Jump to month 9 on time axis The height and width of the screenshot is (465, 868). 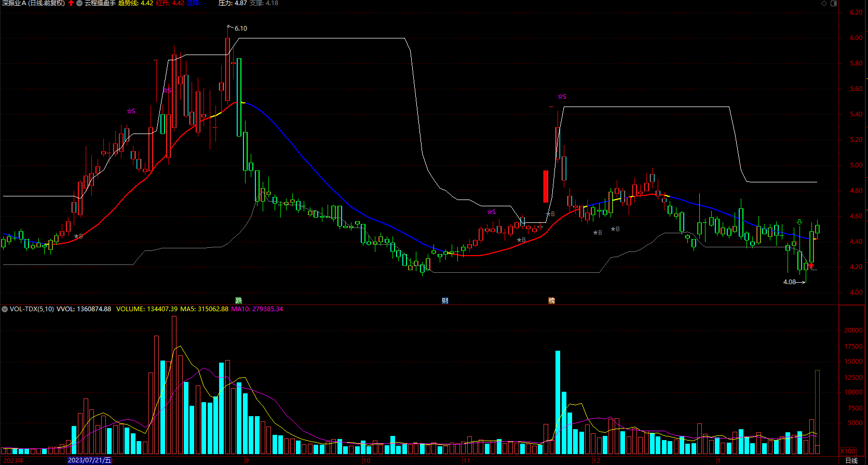pyautogui.click(x=247, y=460)
